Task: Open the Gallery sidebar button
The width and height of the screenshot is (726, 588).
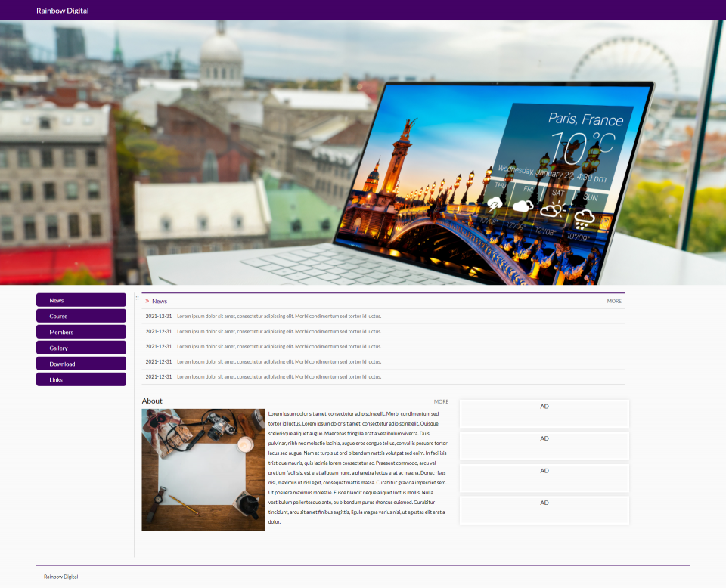Action: coord(81,348)
